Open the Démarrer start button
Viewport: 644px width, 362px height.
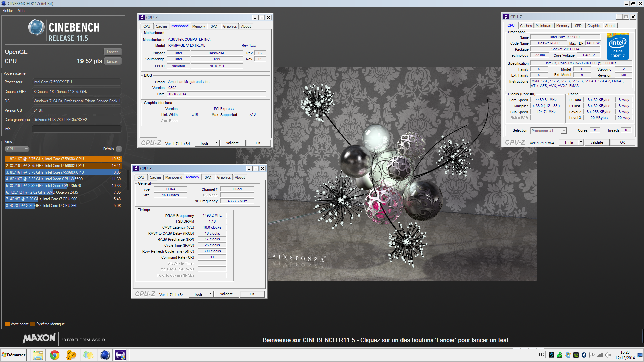[13, 355]
